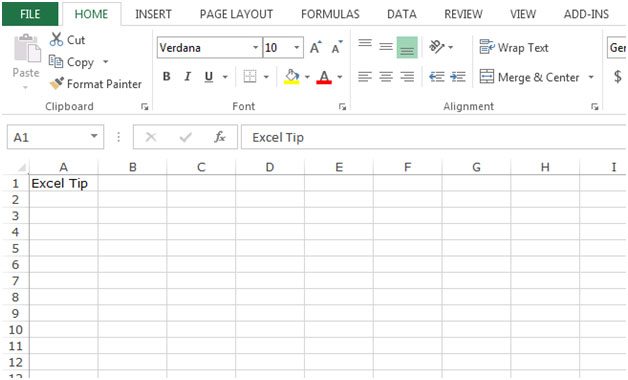Open Orientation dropdown arrow
Screen dimensions: 628x380
coord(451,47)
